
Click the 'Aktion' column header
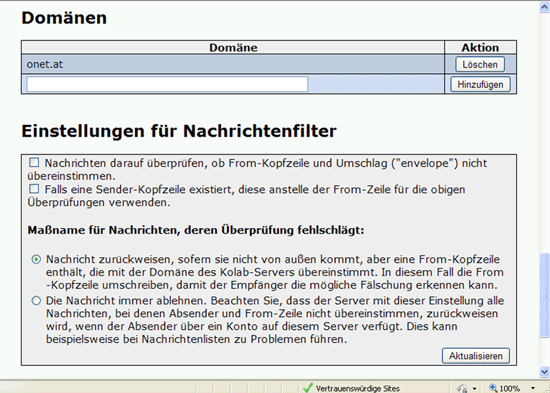tap(480, 47)
